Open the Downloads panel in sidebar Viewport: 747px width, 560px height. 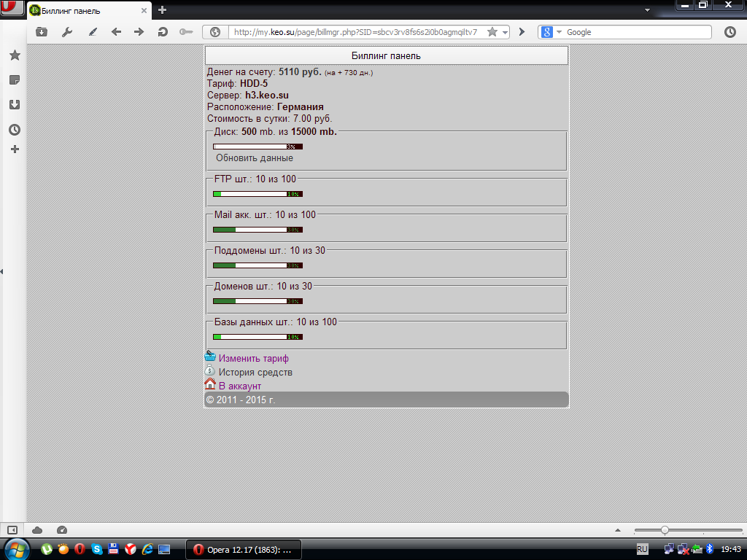[x=14, y=104]
